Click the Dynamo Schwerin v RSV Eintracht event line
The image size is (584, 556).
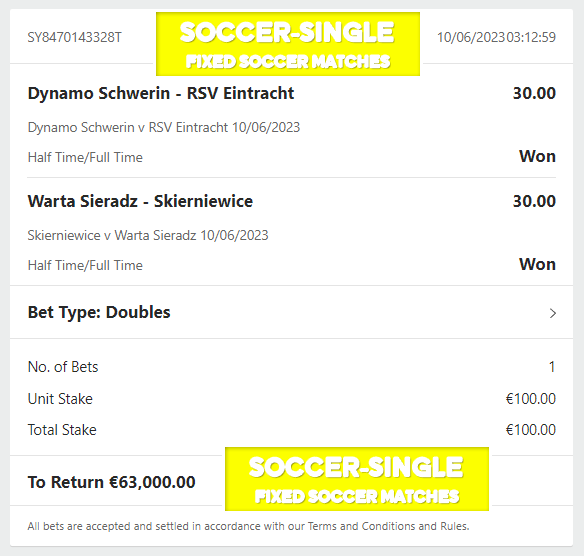(164, 127)
